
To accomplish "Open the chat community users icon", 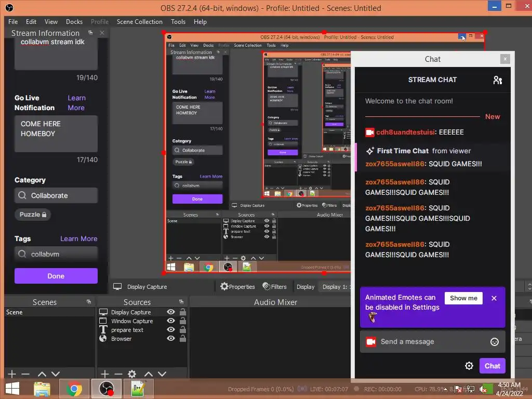I will click(497, 80).
